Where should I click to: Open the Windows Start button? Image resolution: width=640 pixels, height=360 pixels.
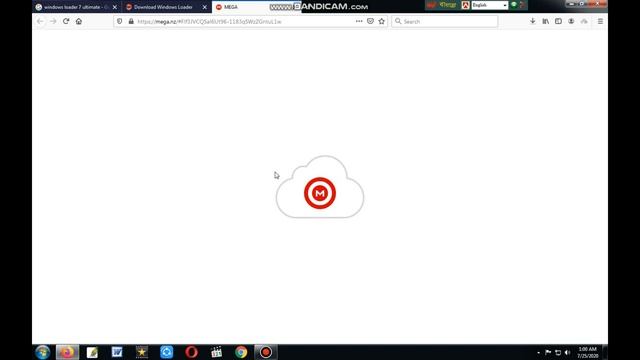click(42, 352)
